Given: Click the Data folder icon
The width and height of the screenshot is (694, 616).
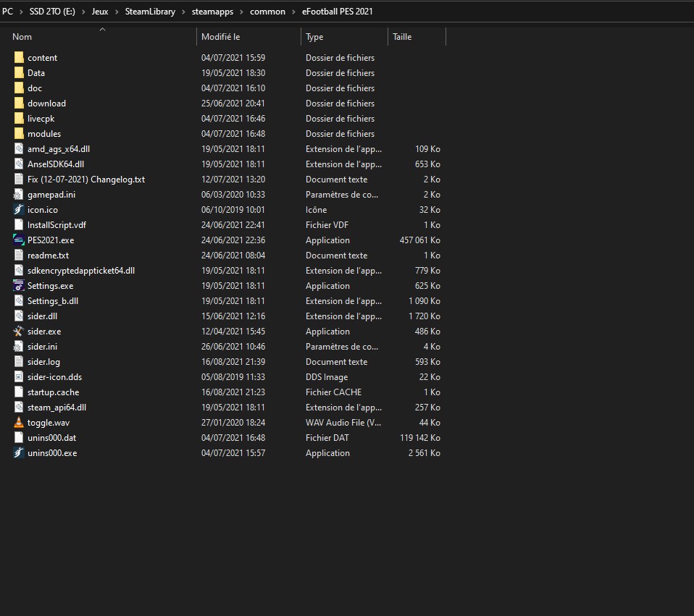Looking at the screenshot, I should [19, 72].
